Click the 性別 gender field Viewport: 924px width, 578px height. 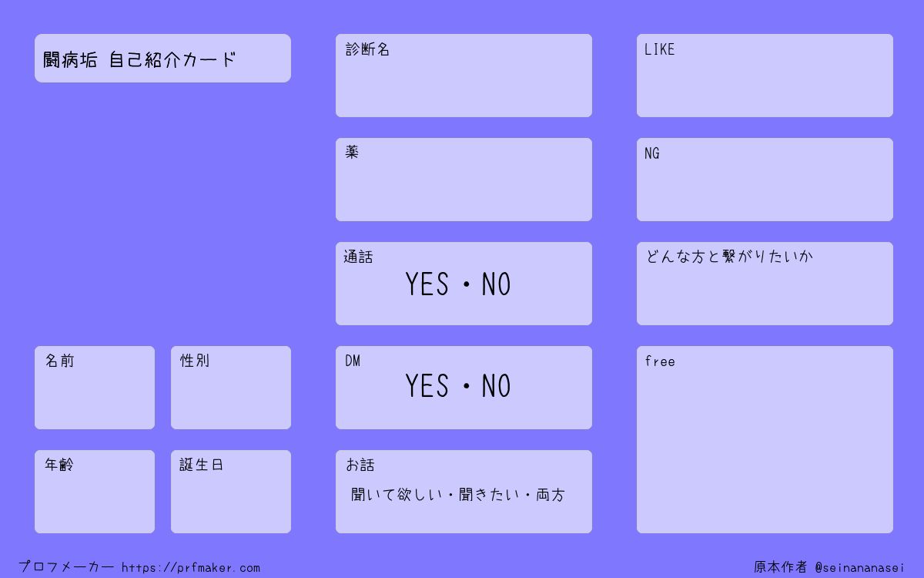[x=231, y=388]
